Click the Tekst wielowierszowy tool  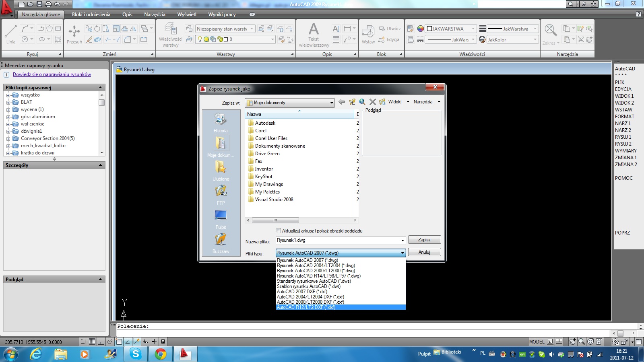314,35
